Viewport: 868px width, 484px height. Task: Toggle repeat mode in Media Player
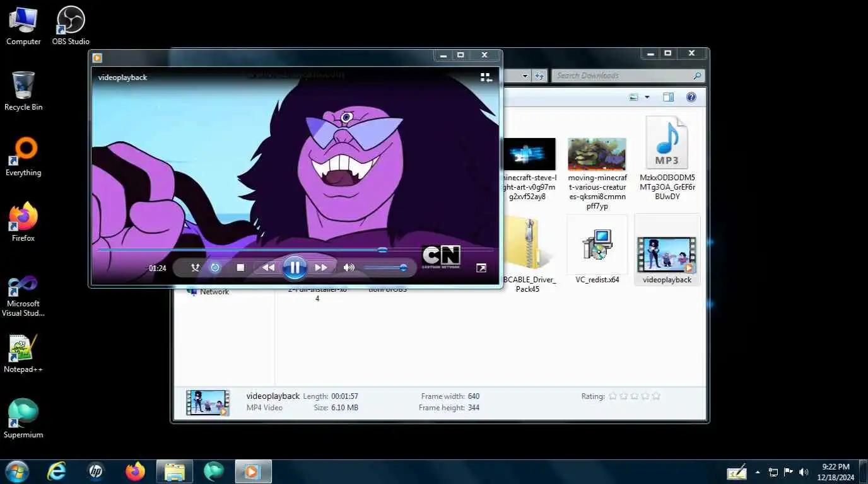pos(215,268)
